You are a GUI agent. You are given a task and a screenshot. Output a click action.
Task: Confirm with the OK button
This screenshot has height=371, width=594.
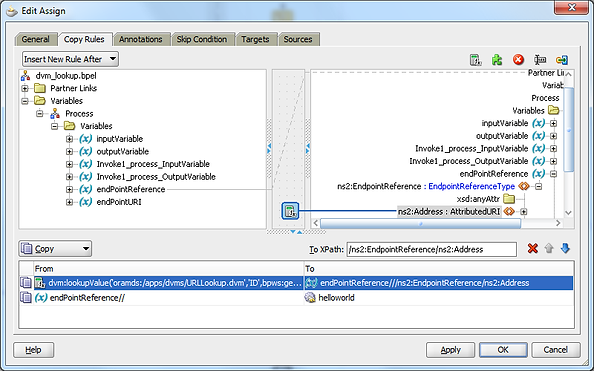[503, 350]
